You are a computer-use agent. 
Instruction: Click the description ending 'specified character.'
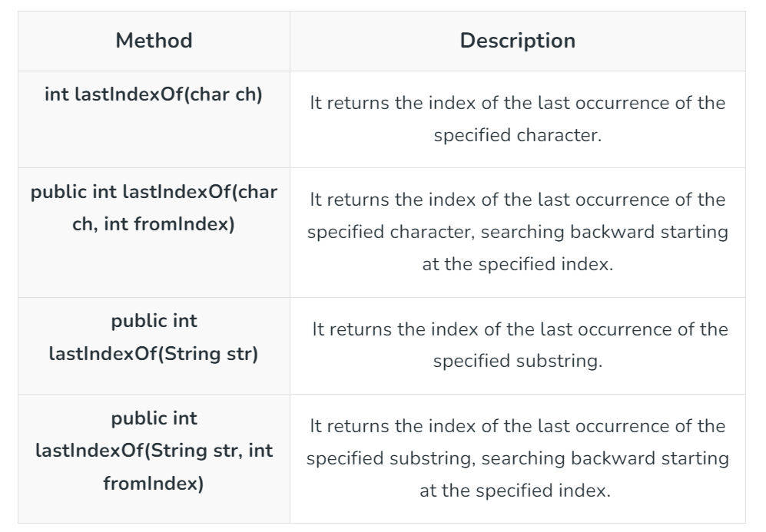click(518, 119)
